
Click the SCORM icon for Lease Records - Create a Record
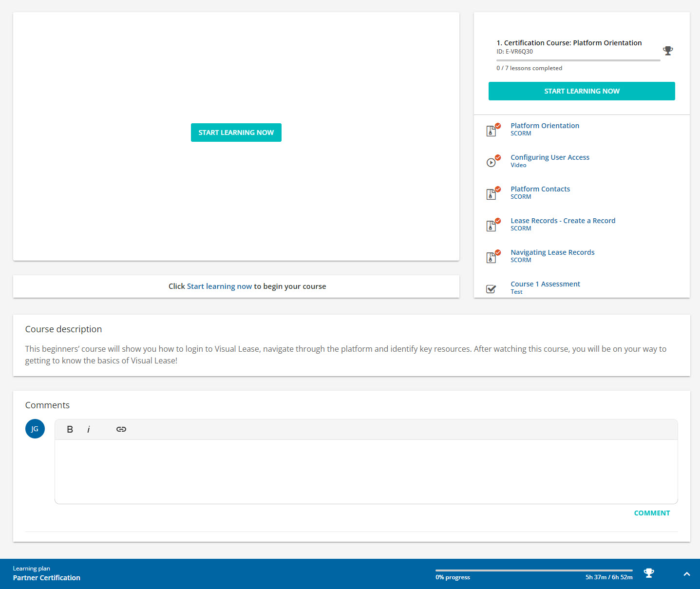click(491, 226)
